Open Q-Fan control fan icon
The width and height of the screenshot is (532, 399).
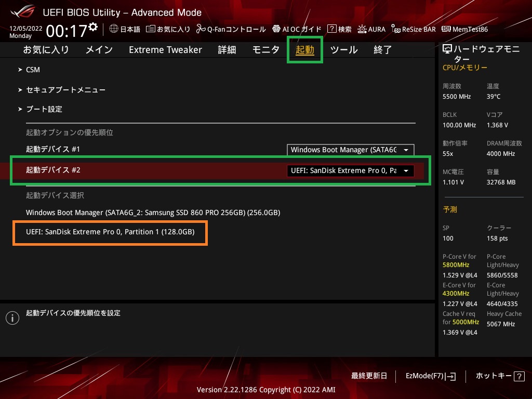tap(201, 29)
